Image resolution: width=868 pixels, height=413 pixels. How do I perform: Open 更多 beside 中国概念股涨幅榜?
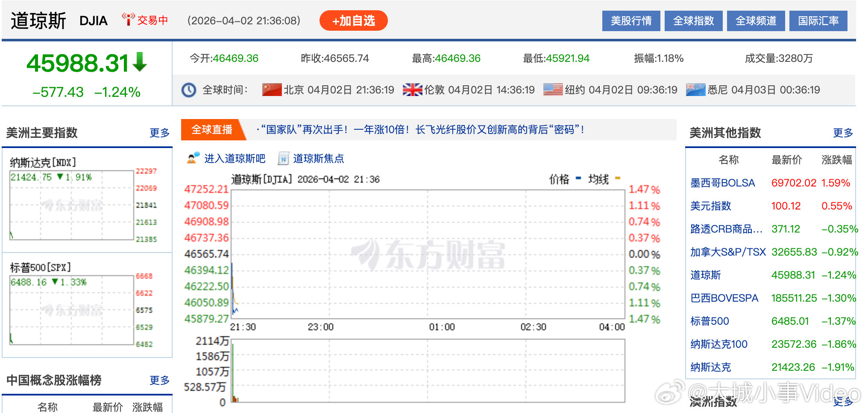[160, 380]
